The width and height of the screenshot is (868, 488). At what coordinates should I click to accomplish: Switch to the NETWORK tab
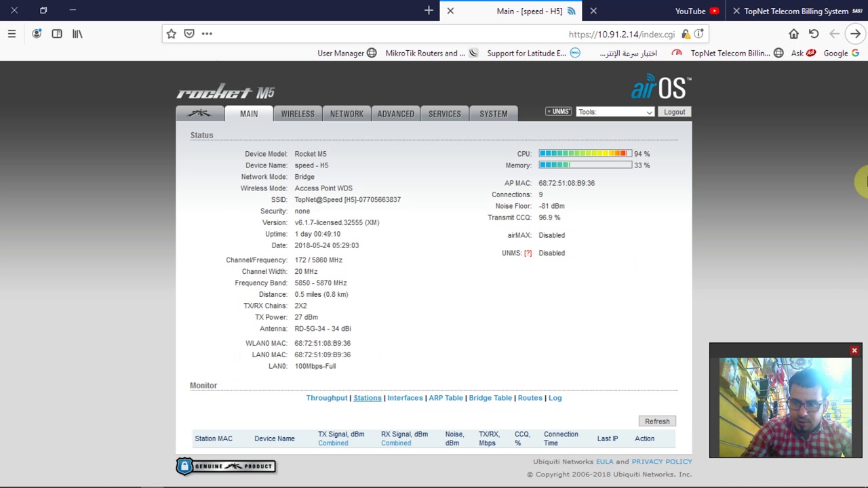pyautogui.click(x=347, y=114)
